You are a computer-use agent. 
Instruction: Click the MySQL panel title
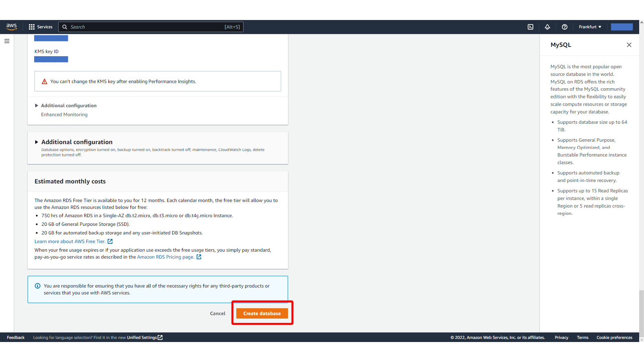[561, 45]
